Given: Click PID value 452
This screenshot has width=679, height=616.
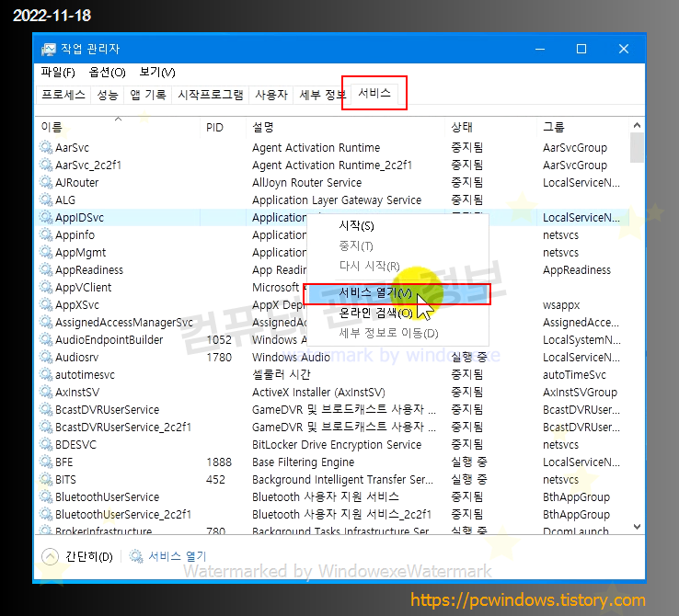Looking at the screenshot, I should pyautogui.click(x=215, y=480).
